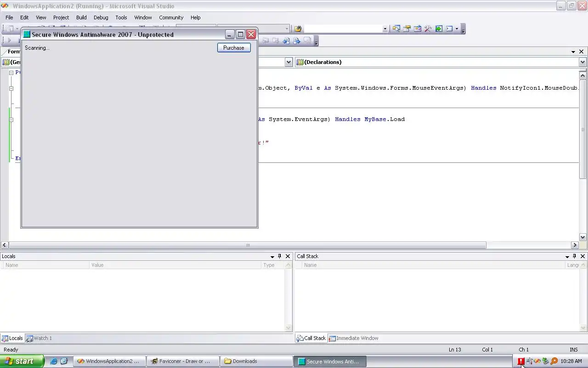Image resolution: width=588 pixels, height=368 pixels.
Task: Open the Call Stack panel position dropdown
Action: pyautogui.click(x=567, y=256)
